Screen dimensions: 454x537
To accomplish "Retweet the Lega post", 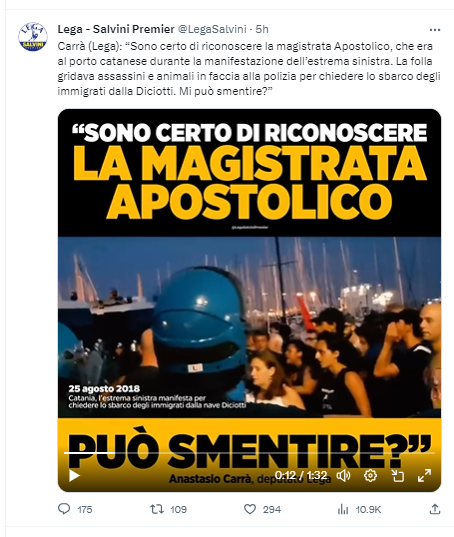I will coord(157,509).
